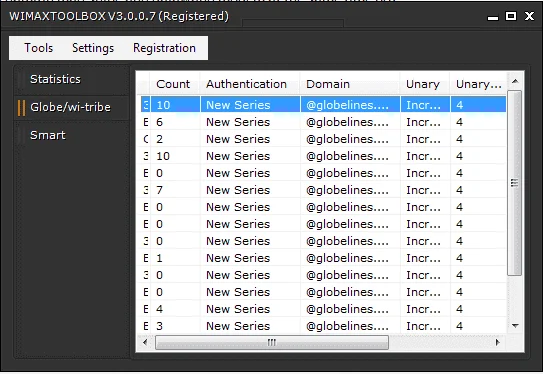
Task: Click the vertical scrollbar up arrow
Action: 515,81
